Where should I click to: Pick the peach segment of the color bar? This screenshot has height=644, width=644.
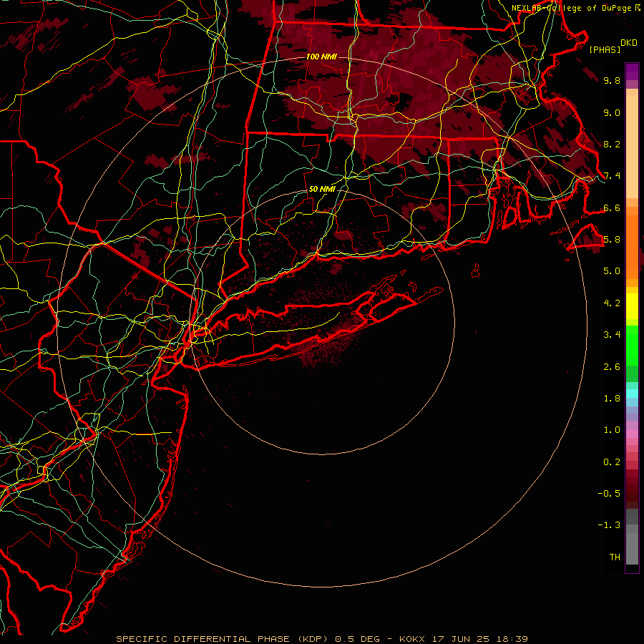click(632, 146)
